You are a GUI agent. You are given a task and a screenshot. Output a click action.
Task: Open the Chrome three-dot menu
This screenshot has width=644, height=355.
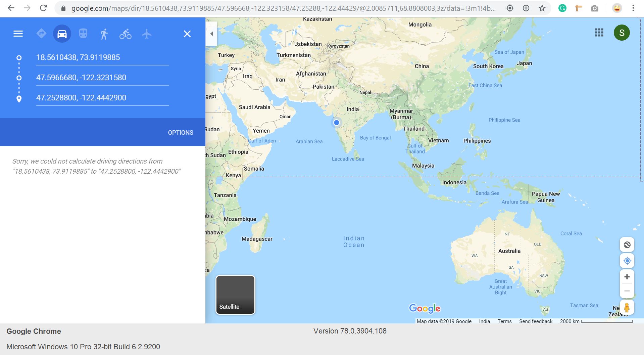[633, 8]
